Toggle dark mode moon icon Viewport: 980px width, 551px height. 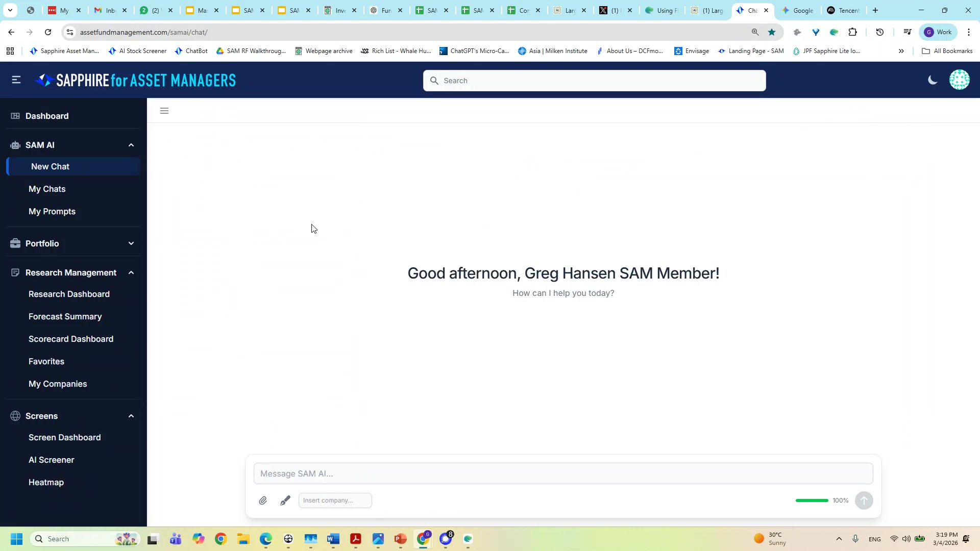coord(933,80)
